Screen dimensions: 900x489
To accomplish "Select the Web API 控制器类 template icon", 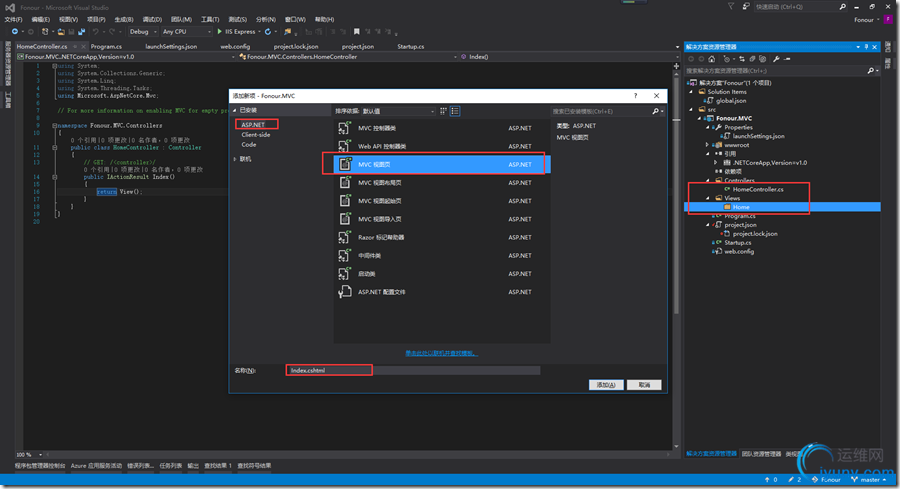I will coord(345,147).
